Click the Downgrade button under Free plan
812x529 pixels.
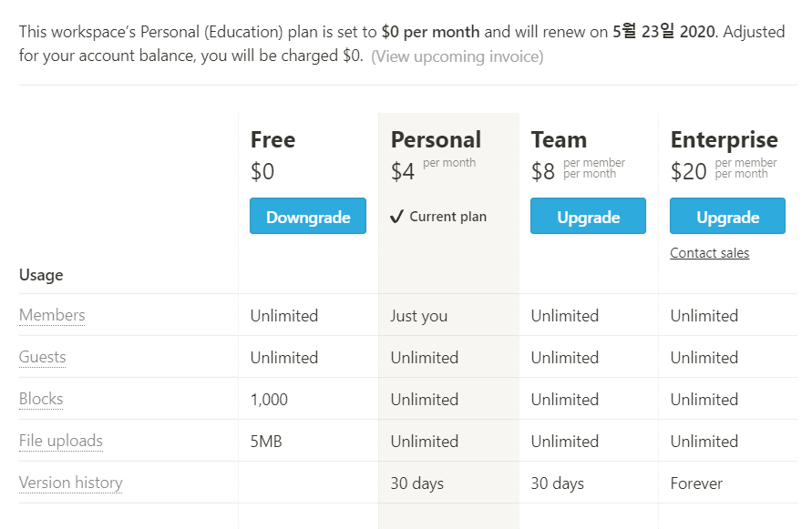pyautogui.click(x=308, y=216)
